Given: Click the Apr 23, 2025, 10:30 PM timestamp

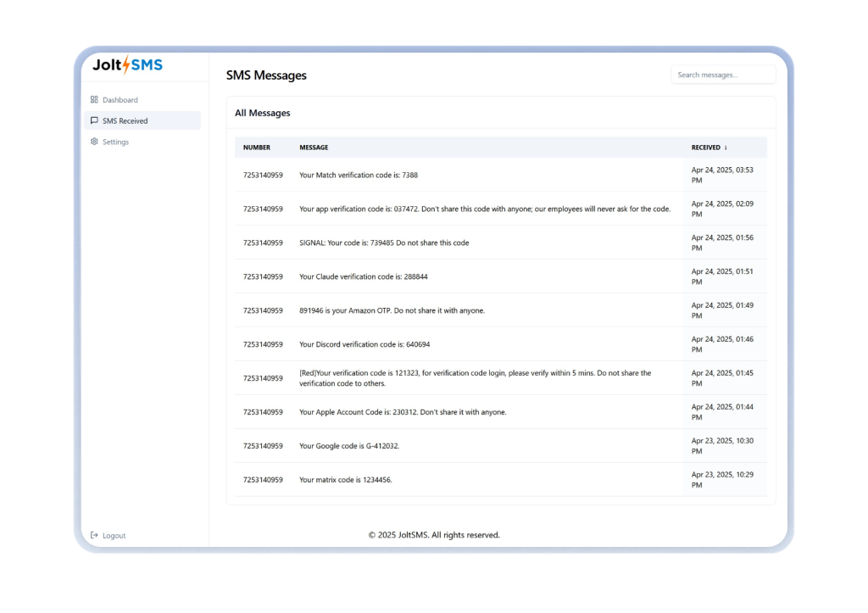Looking at the screenshot, I should point(722,446).
